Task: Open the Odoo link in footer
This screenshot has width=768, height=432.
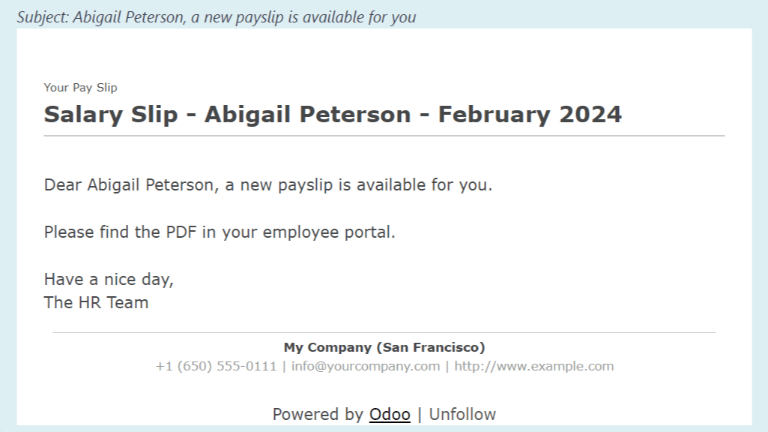Action: point(389,414)
